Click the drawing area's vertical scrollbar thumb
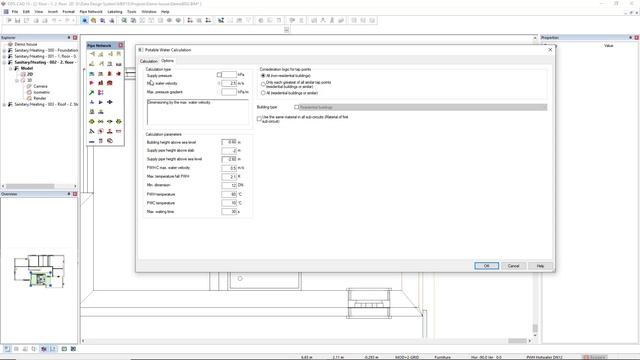The image size is (640, 360). [x=535, y=328]
